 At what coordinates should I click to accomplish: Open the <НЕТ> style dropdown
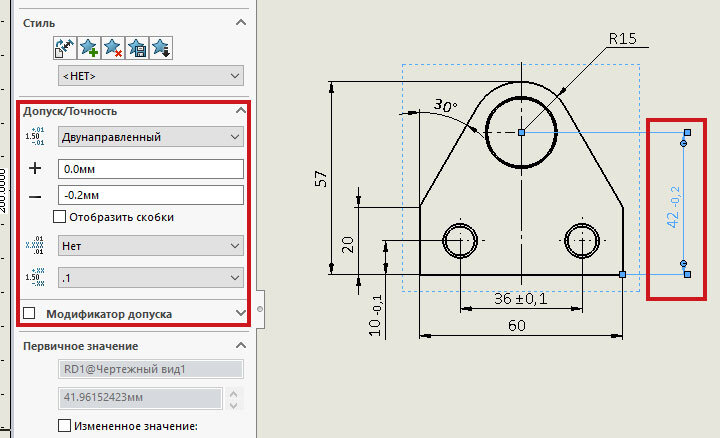click(151, 76)
